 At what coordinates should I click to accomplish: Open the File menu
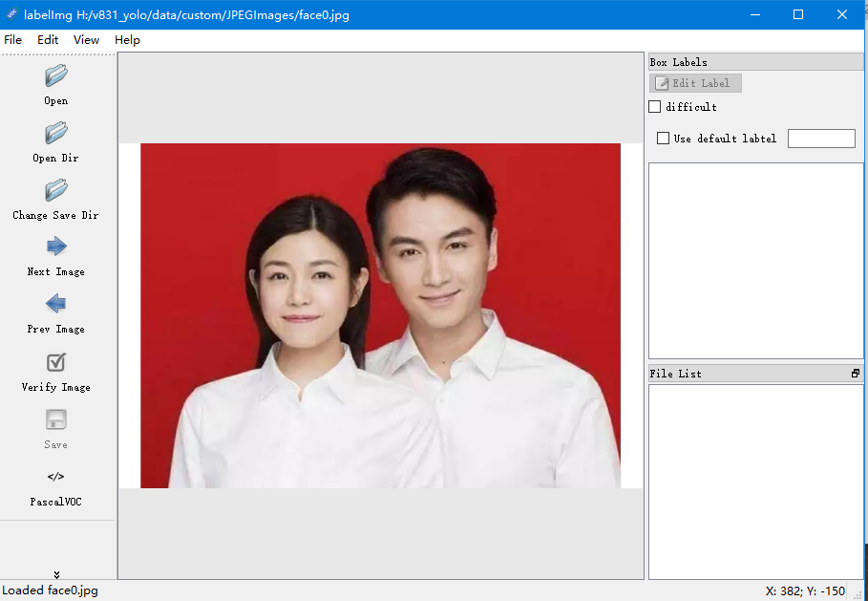point(12,40)
